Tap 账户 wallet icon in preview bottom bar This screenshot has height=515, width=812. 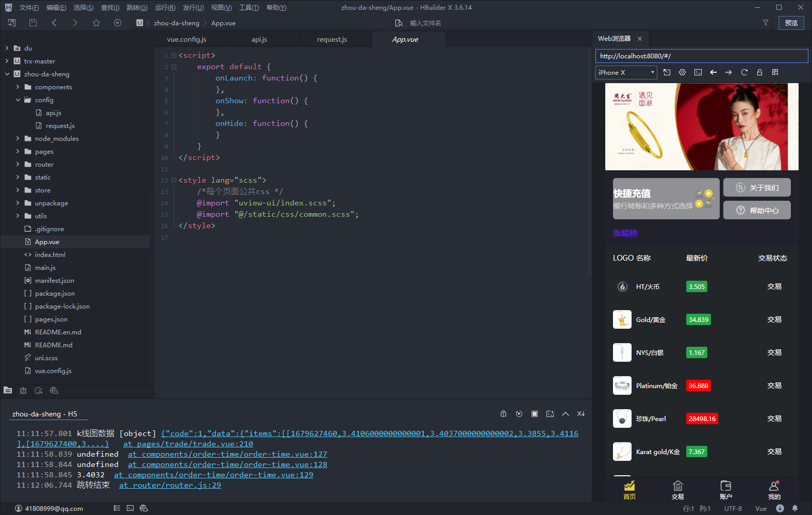pos(726,490)
